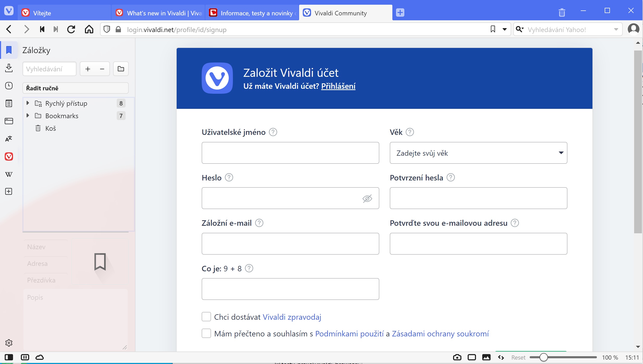Expand the Rychlý přístup folder
Image resolution: width=643 pixels, height=364 pixels.
pos(28,103)
